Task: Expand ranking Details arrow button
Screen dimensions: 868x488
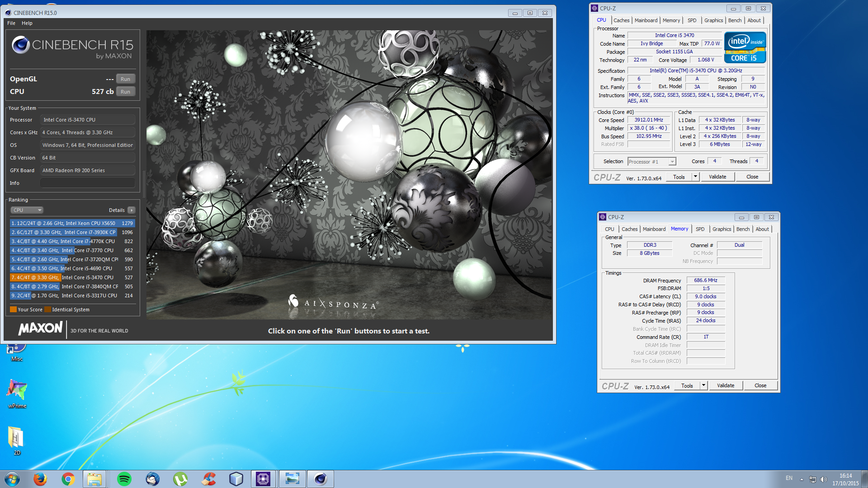Action: [x=132, y=210]
